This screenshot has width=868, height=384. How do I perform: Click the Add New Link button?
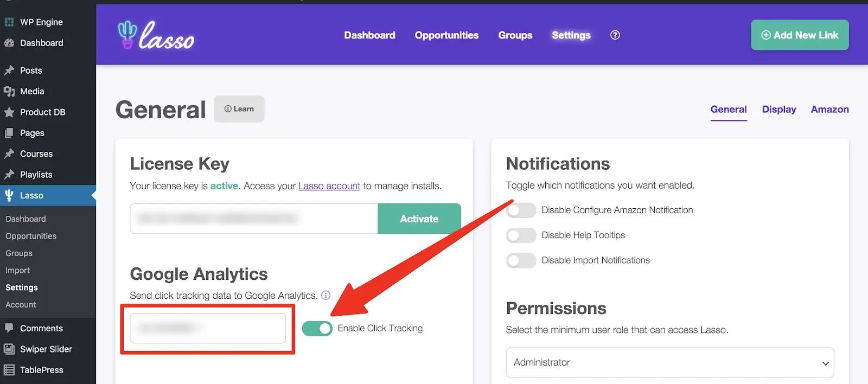[800, 35]
